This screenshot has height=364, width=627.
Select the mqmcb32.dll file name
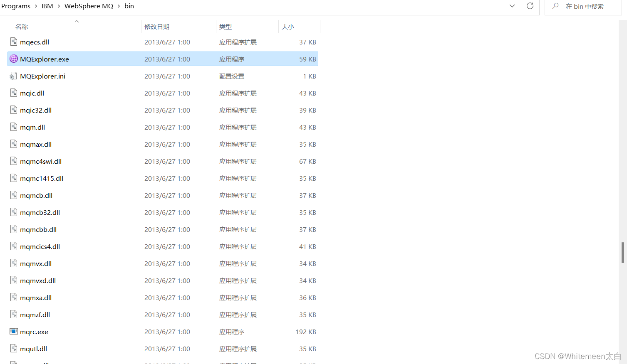40,212
